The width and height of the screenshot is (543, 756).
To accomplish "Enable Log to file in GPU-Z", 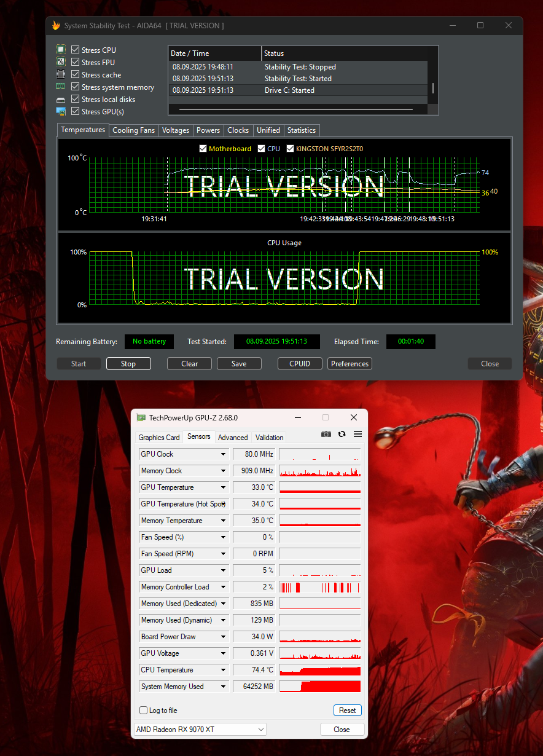I will (x=143, y=711).
